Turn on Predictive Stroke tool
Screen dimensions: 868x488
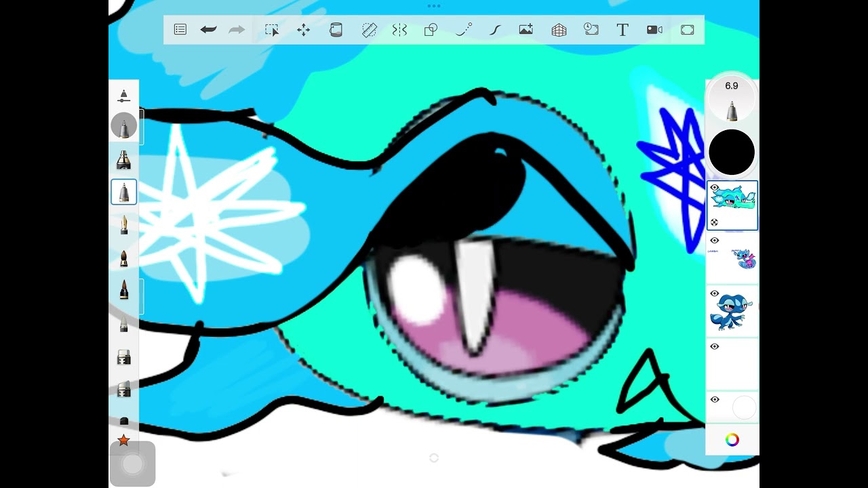[x=464, y=30]
